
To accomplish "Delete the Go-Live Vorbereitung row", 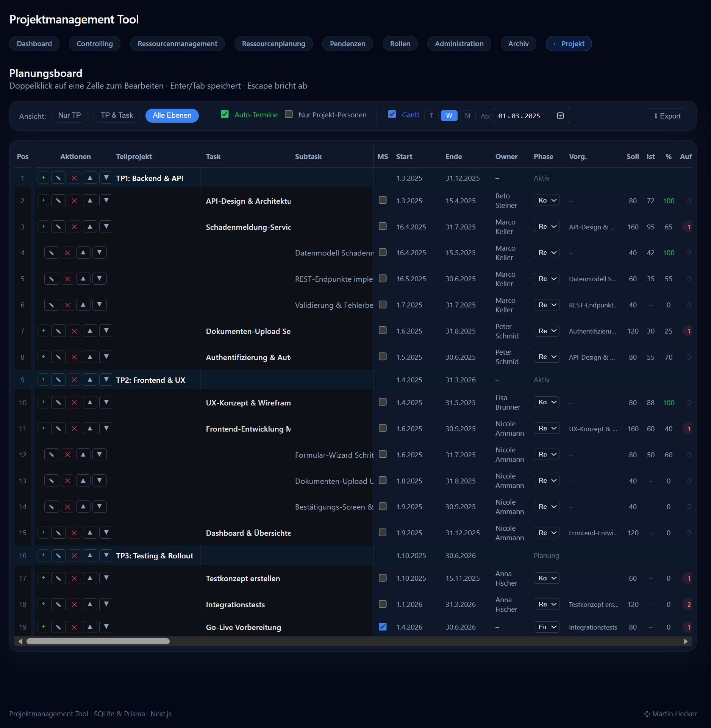I will click(x=74, y=627).
